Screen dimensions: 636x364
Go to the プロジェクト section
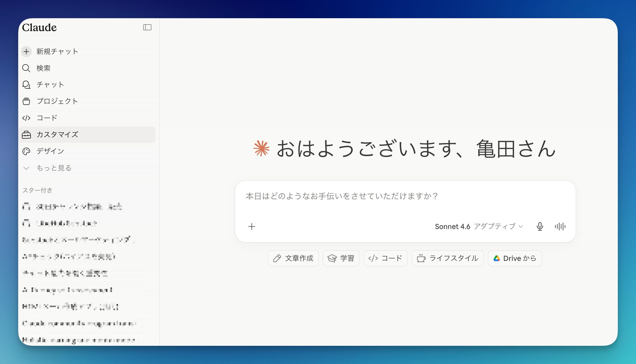[x=87, y=101]
